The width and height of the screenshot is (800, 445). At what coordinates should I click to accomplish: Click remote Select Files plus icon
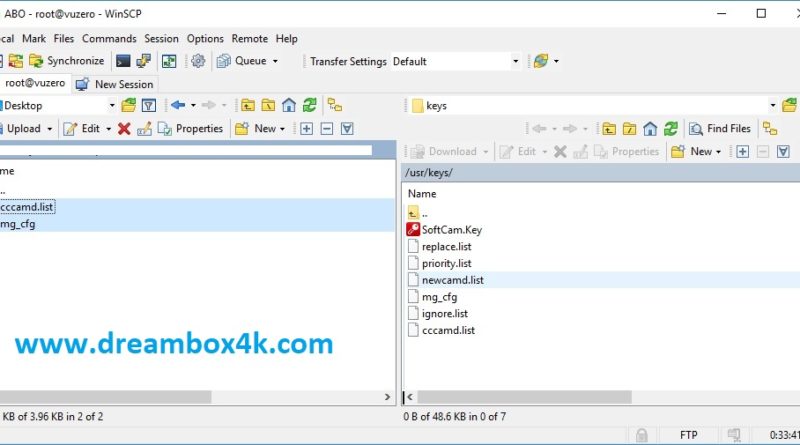coord(742,152)
